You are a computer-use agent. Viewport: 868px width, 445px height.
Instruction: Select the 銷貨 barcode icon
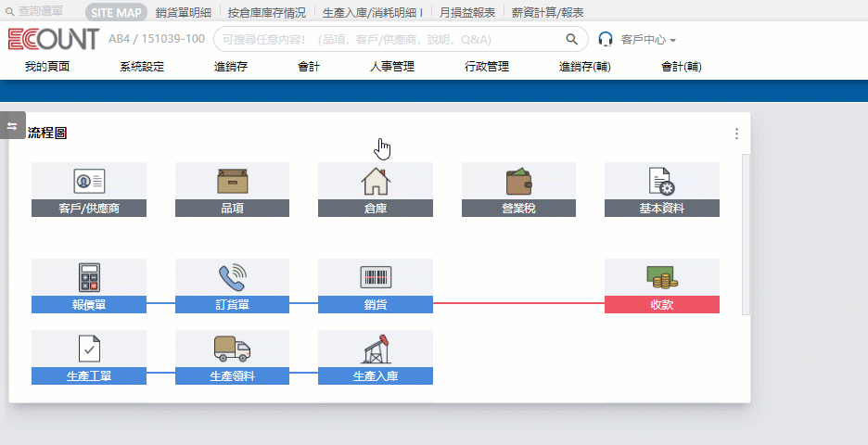(375, 277)
